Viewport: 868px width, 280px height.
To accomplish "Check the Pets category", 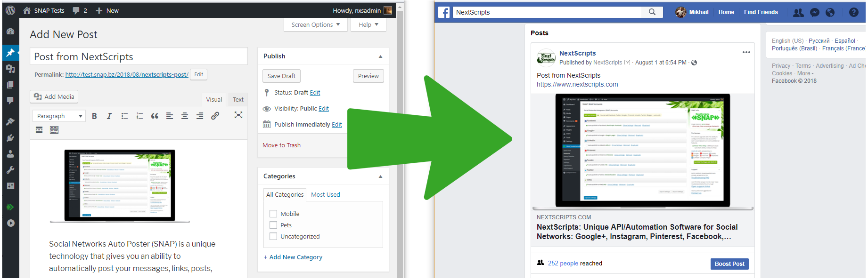I will click(x=273, y=225).
